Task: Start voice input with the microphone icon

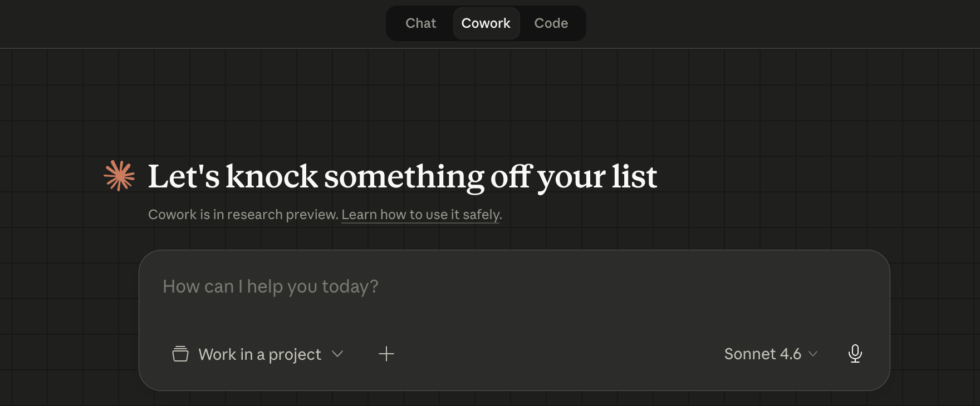Action: 855,354
